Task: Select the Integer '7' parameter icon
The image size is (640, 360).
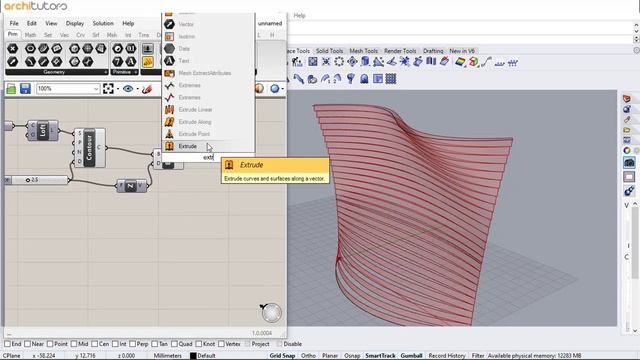Action: tap(118, 62)
